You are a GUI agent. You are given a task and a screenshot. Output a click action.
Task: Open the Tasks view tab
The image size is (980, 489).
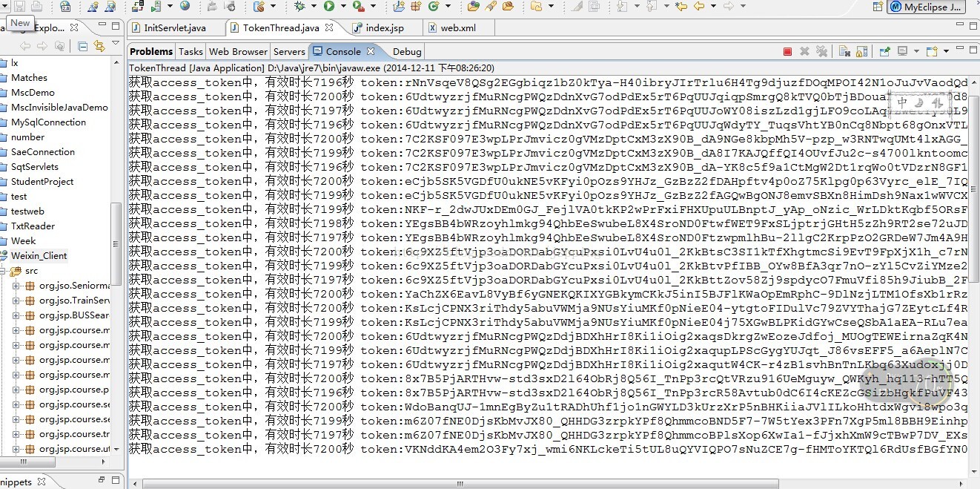tap(191, 51)
